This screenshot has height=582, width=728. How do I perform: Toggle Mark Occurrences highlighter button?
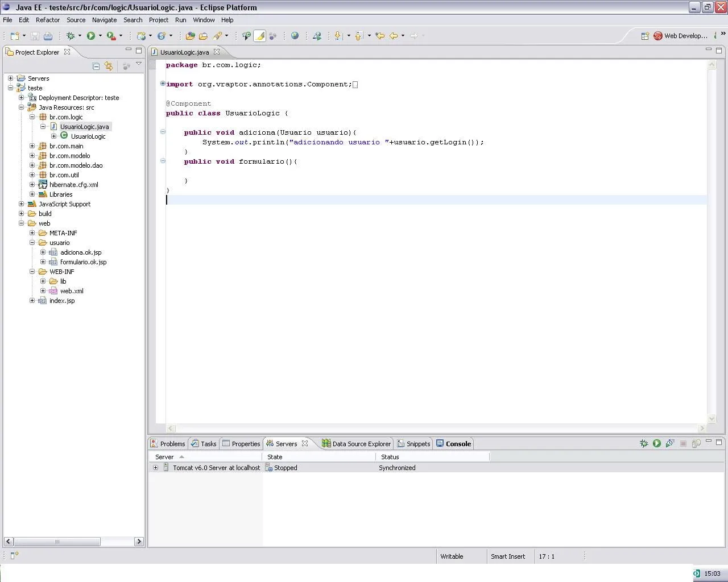coord(259,36)
